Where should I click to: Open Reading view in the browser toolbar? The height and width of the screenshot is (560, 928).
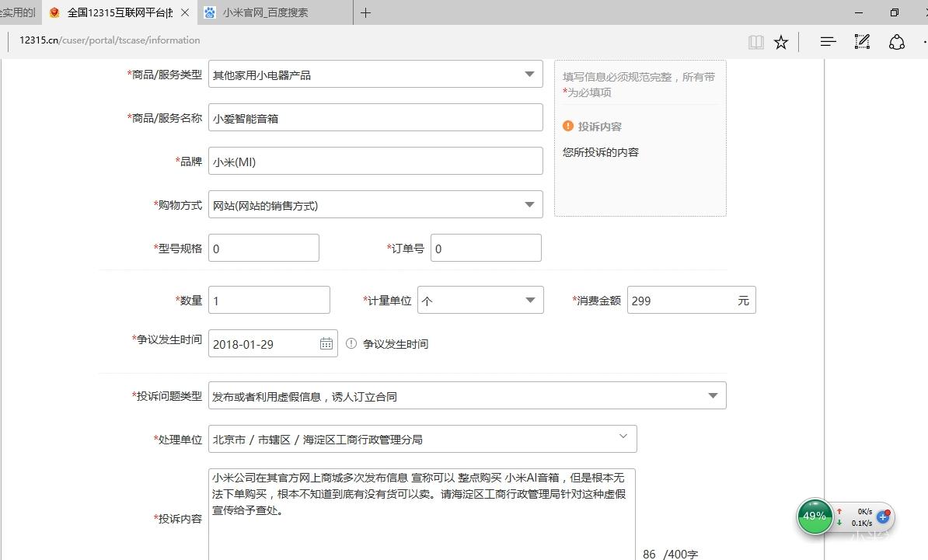(755, 41)
